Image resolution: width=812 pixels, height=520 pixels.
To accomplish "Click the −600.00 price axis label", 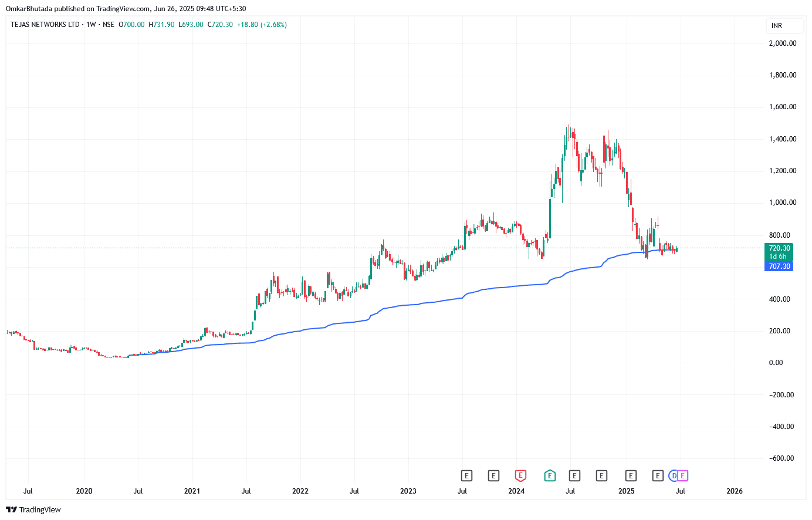I will point(781,458).
